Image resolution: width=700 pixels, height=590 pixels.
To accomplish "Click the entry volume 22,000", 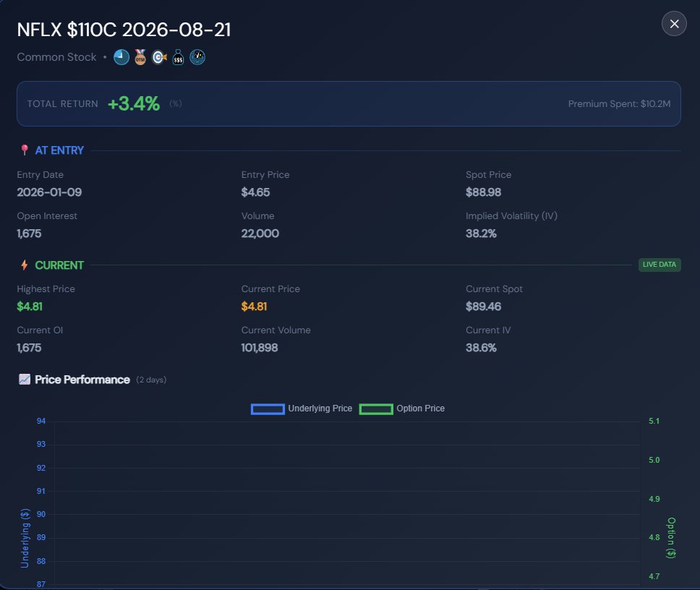I will 260,234.
